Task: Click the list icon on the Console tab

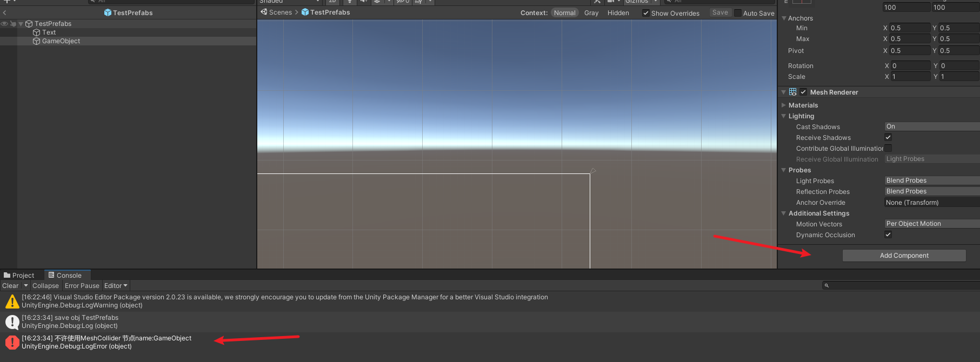Action: 51,275
